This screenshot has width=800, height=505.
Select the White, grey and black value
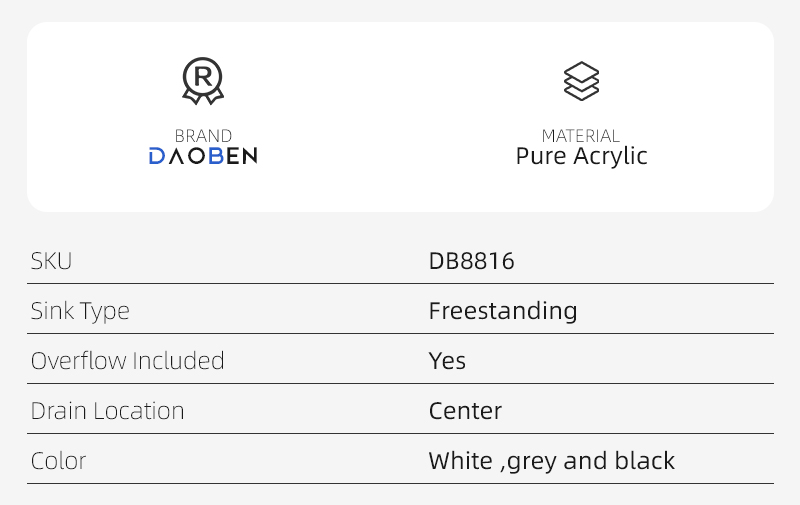click(551, 461)
